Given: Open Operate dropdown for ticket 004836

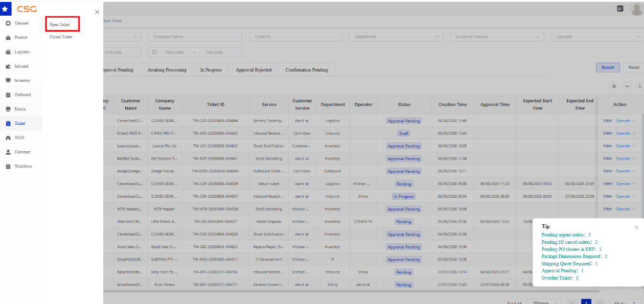Looking at the screenshot, I should pos(625,209).
